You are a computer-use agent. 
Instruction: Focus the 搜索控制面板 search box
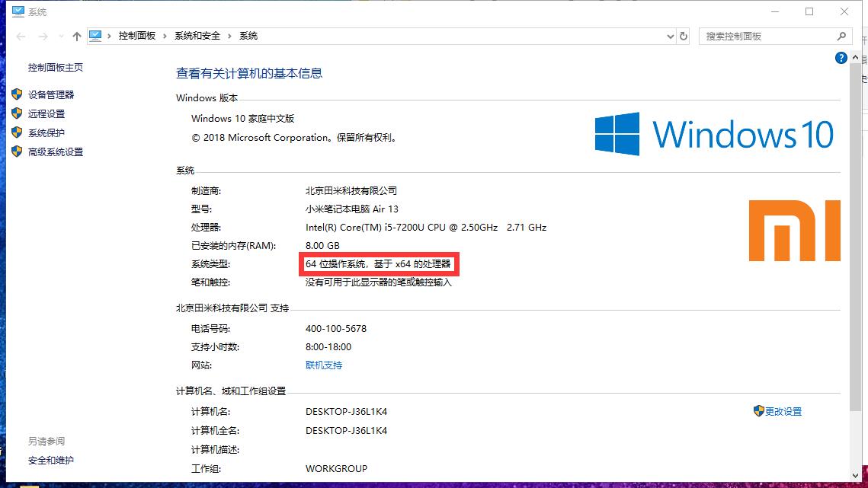coord(775,36)
